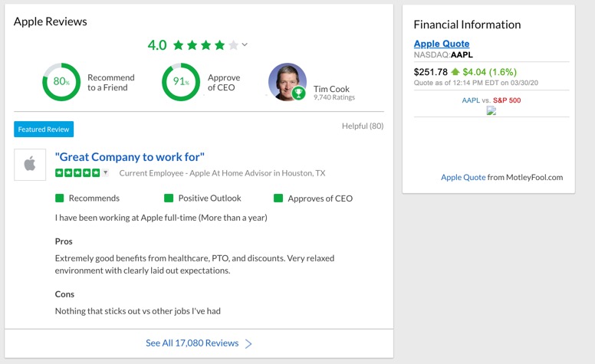
Task: Click the Apple logo thumbnail
Action: click(30, 165)
